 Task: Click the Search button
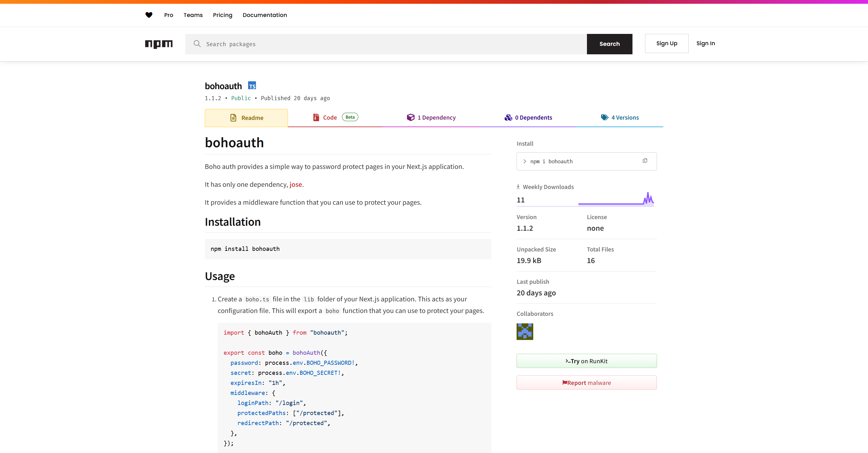tap(609, 44)
